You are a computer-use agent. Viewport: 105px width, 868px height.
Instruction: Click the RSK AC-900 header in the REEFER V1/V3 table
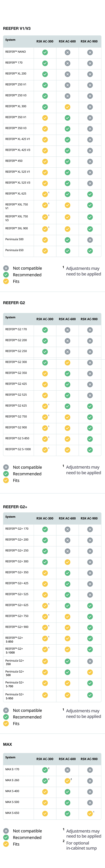point(89,41)
